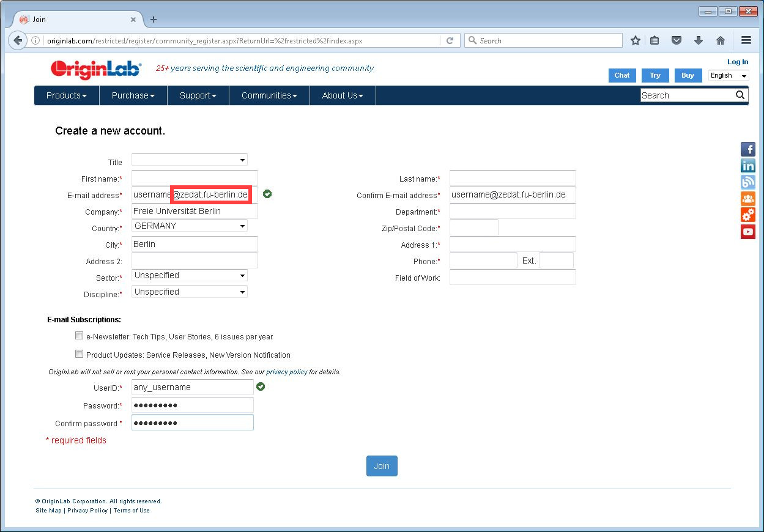This screenshot has width=764, height=532.
Task: Expand the Sector dropdown
Action: click(x=190, y=276)
